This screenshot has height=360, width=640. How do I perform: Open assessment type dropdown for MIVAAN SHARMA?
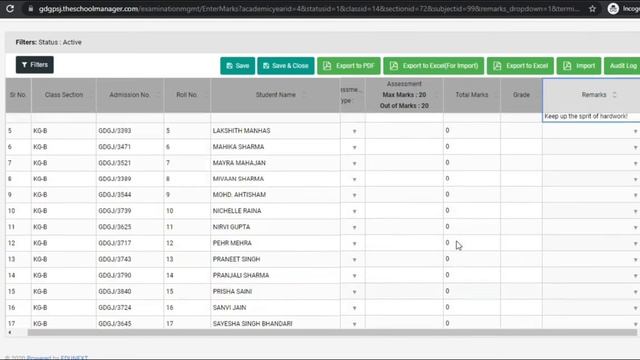(354, 180)
